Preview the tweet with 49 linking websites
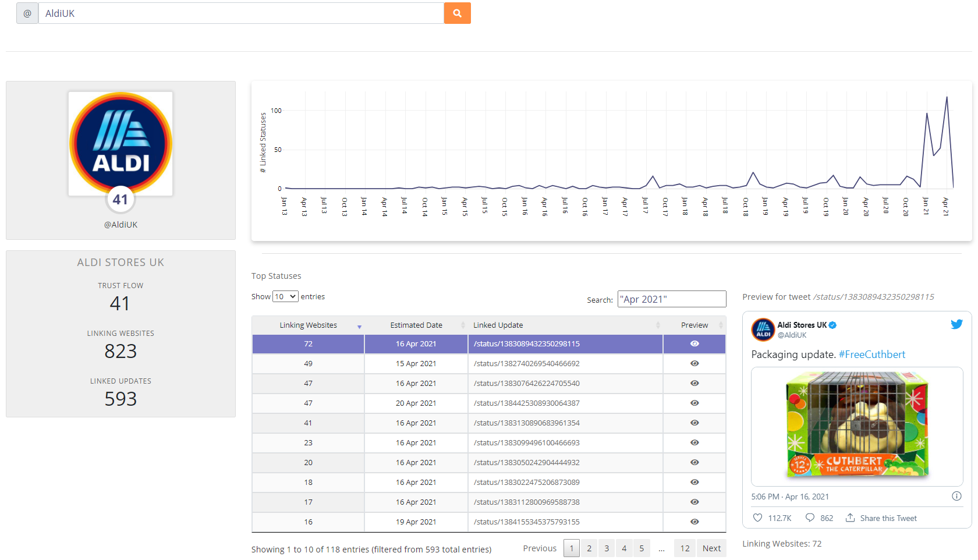978x560 pixels. (x=694, y=363)
